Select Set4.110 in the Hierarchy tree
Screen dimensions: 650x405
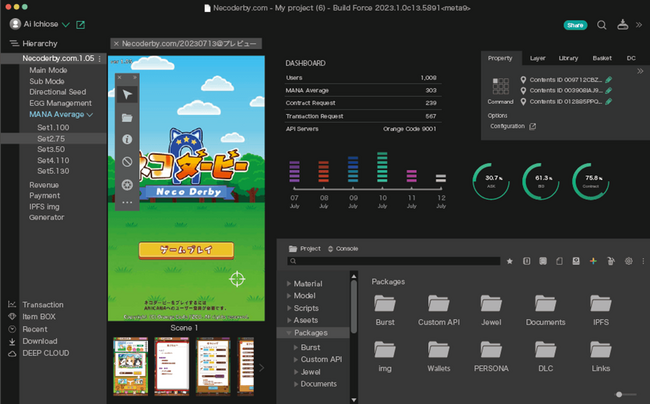point(53,160)
